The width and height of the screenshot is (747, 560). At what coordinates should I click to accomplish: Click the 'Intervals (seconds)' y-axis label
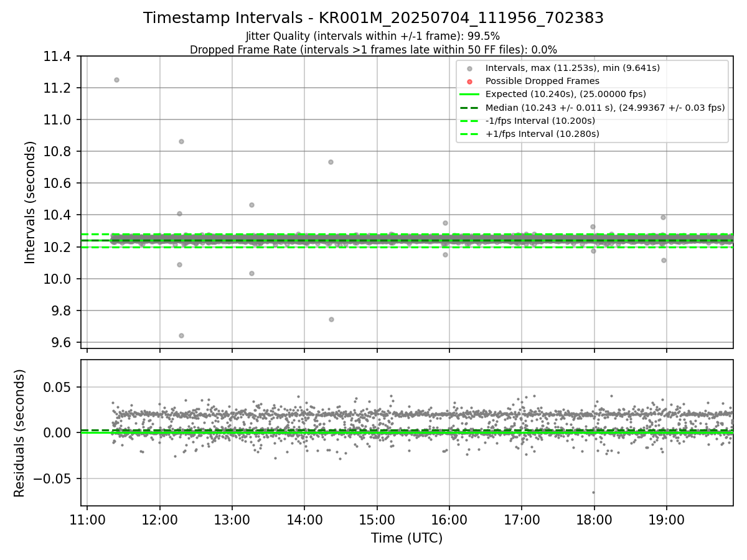(31, 202)
